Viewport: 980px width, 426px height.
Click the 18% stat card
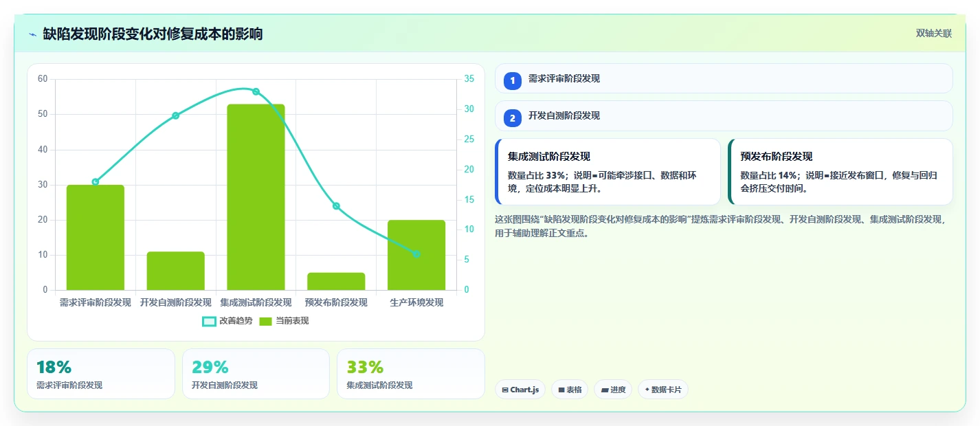pos(101,374)
